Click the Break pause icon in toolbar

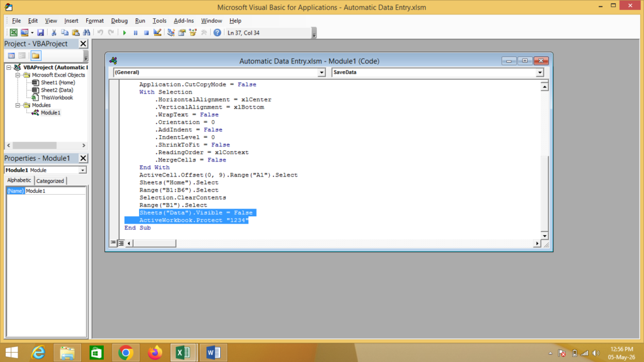pyautogui.click(x=136, y=33)
